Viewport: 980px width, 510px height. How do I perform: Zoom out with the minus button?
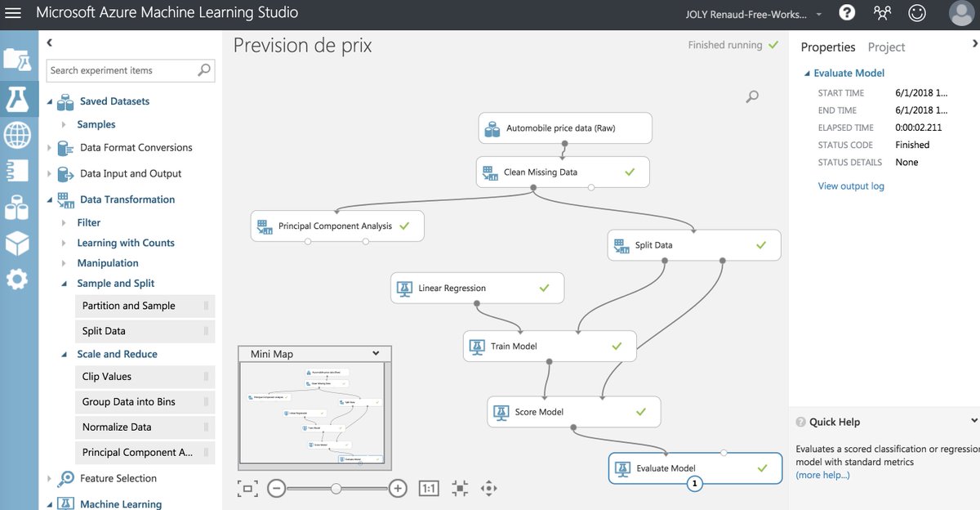276,489
